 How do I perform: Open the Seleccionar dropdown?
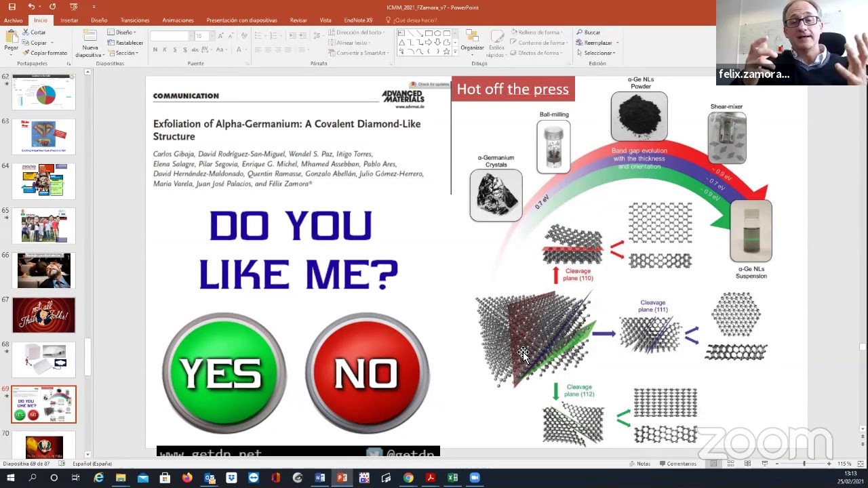[595, 53]
